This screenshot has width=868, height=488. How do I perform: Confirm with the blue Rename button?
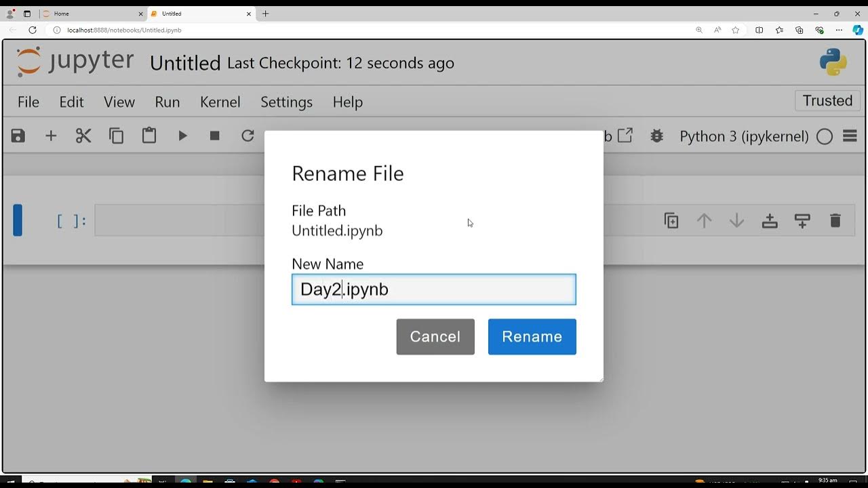click(x=532, y=337)
